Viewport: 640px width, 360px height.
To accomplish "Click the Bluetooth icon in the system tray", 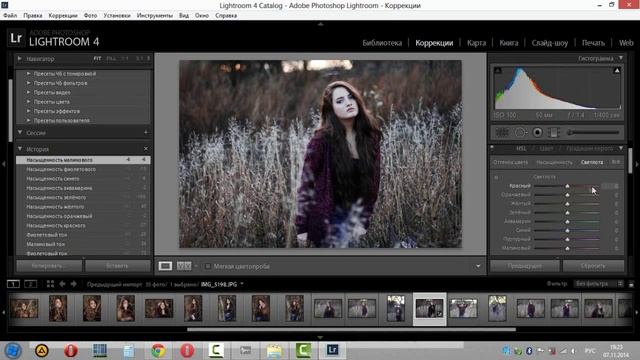I will (x=529, y=351).
